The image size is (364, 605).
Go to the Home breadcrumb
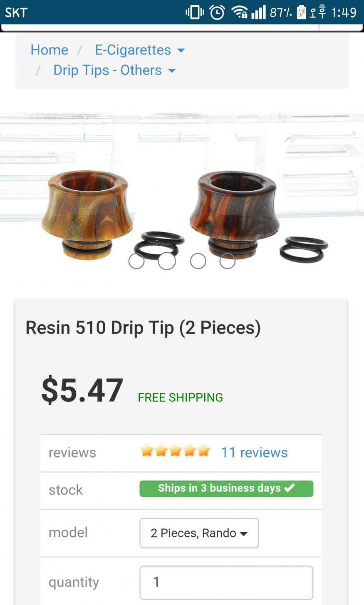[x=50, y=50]
